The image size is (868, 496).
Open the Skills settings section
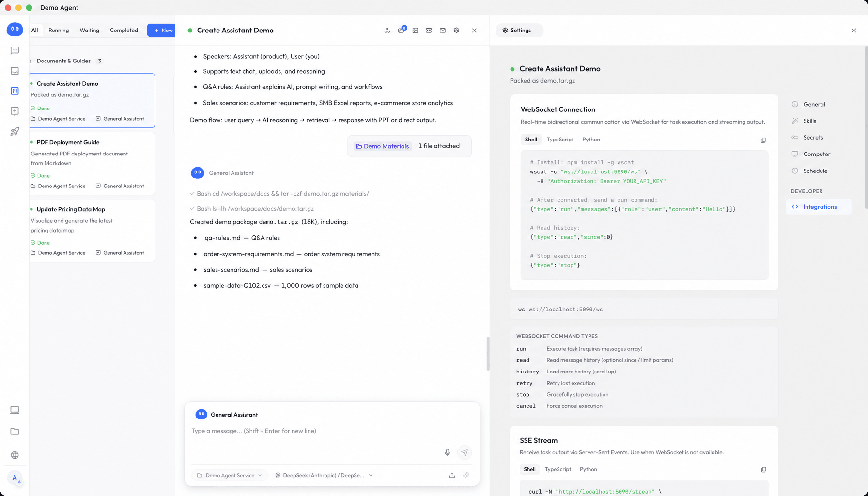click(819, 121)
